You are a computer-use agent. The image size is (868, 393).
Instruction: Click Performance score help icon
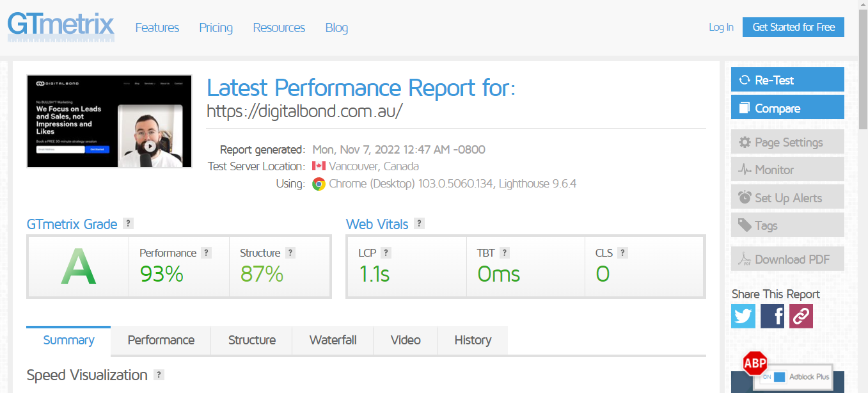(206, 253)
